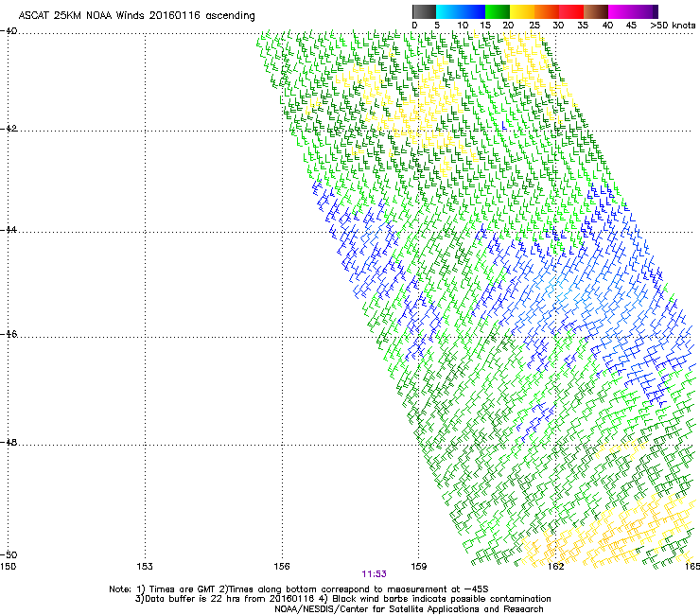Screen dimensions: 700x615
Task: Click the legend tick label "25"
Action: 534,26
